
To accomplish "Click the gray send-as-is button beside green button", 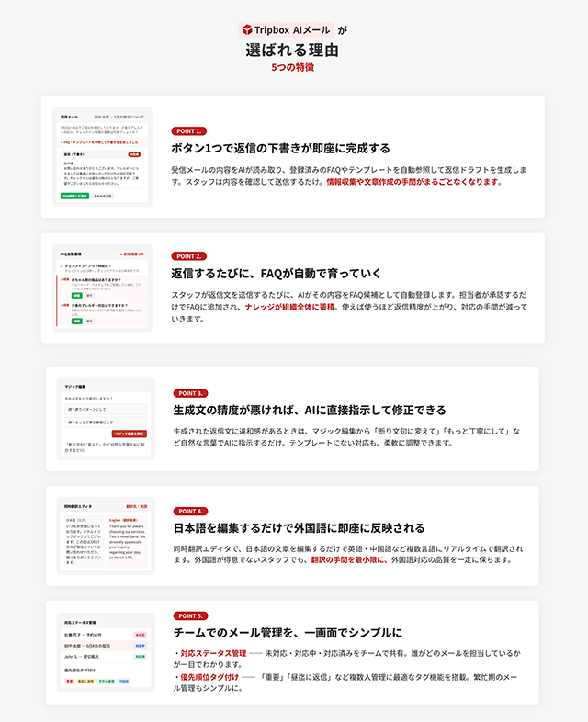I will click(102, 196).
